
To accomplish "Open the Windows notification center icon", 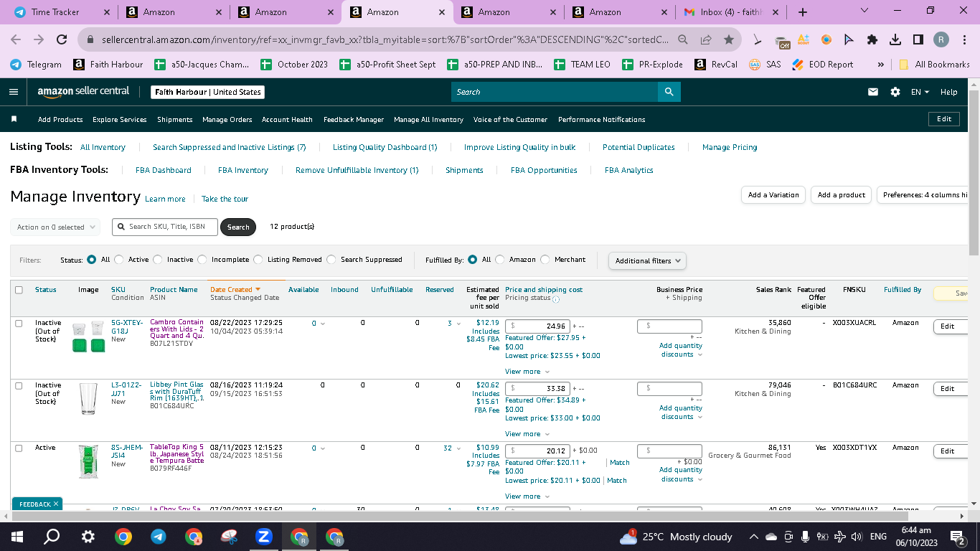I will coord(957,537).
